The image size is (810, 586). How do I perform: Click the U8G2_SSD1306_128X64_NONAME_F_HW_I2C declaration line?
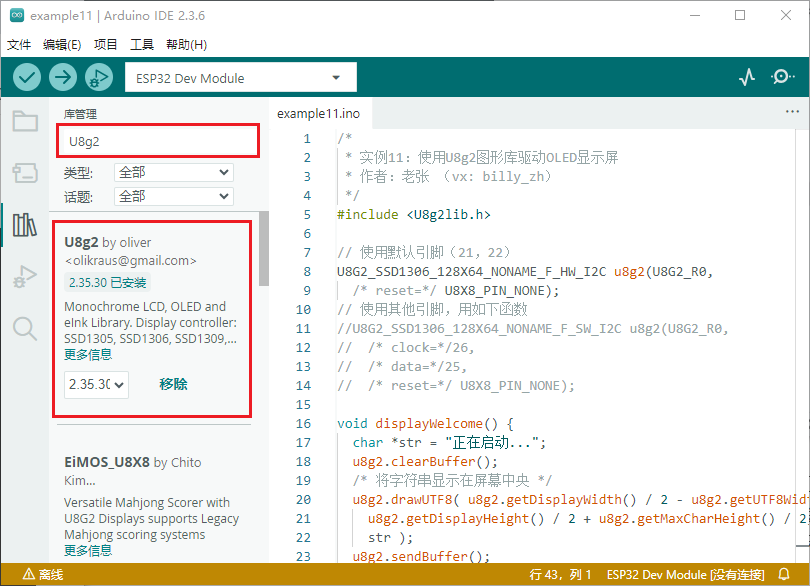pos(525,272)
